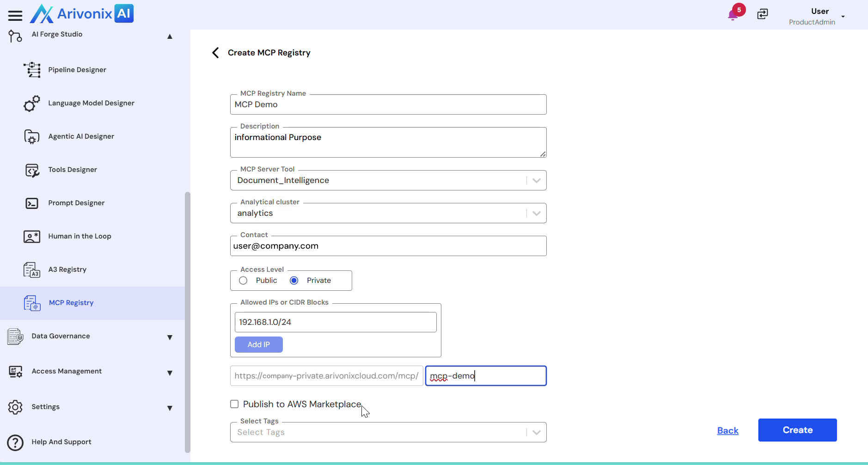Go back using the arrow beside Create MCP Registry
The height and width of the screenshot is (465, 868).
[x=215, y=53]
